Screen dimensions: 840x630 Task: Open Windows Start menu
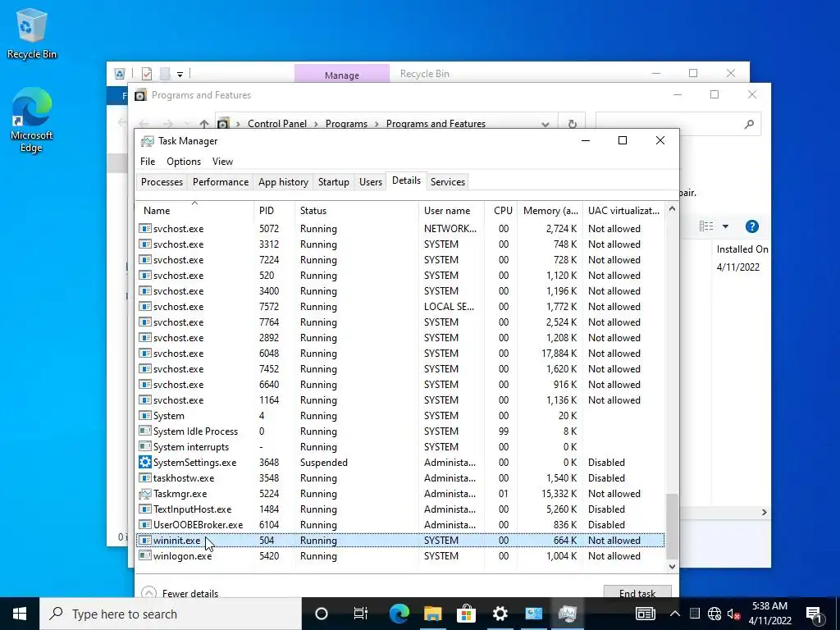(x=20, y=614)
